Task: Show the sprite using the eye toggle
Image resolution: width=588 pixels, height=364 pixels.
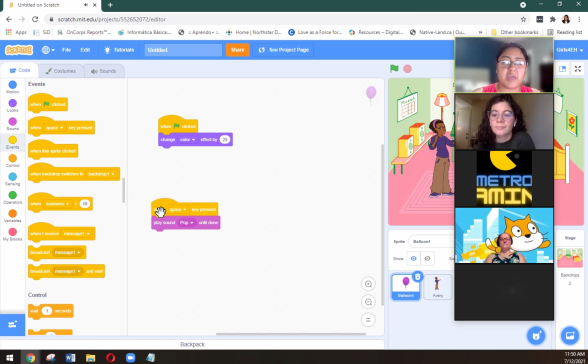Action: [x=413, y=258]
